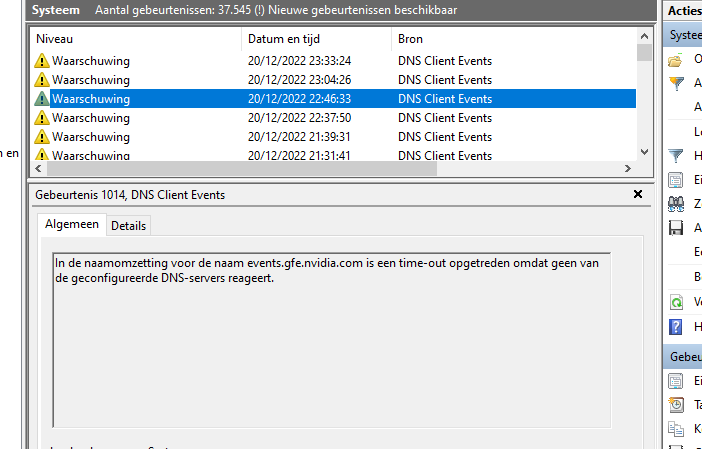This screenshot has width=702, height=449.
Task: Click the open saved log folder icon
Action: (x=676, y=59)
